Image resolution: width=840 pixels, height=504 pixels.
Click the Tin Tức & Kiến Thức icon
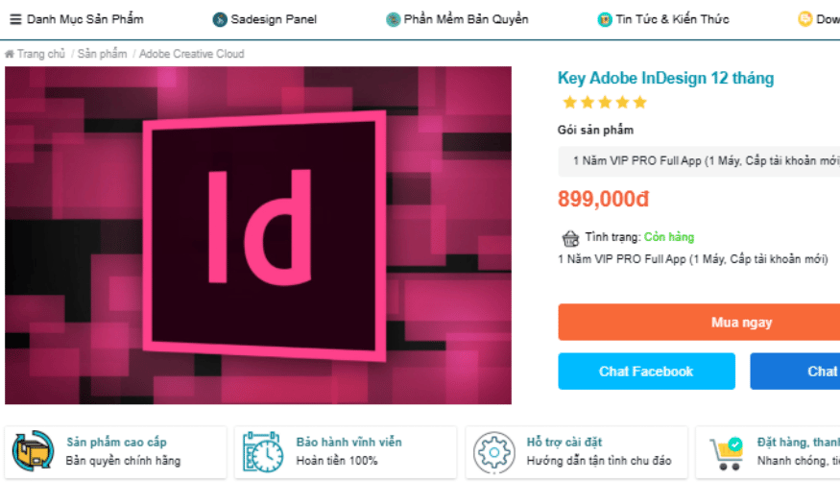(x=605, y=19)
